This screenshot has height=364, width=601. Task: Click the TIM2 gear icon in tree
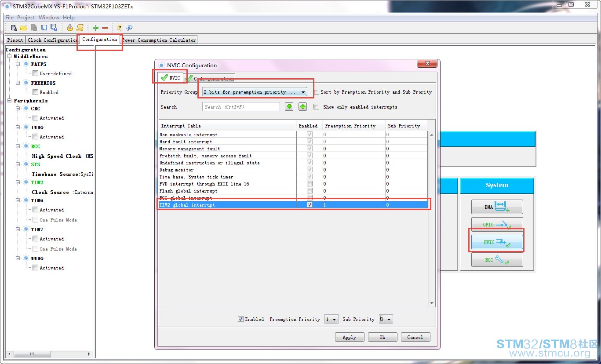coord(26,182)
